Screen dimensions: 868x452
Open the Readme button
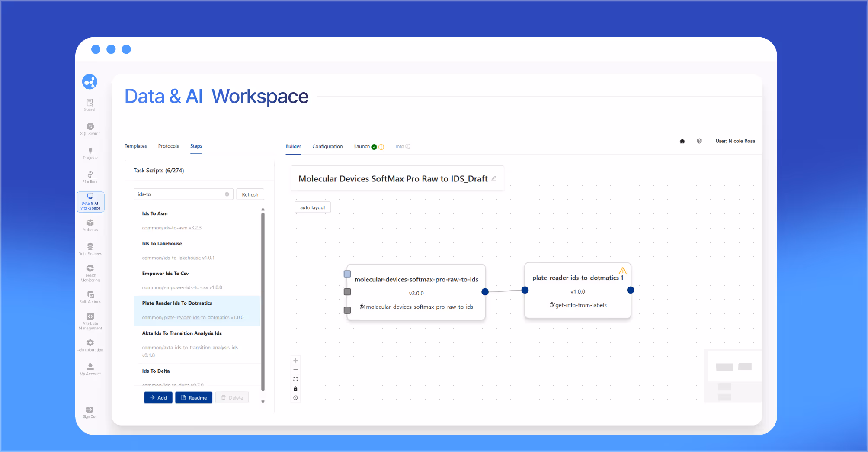[194, 397]
